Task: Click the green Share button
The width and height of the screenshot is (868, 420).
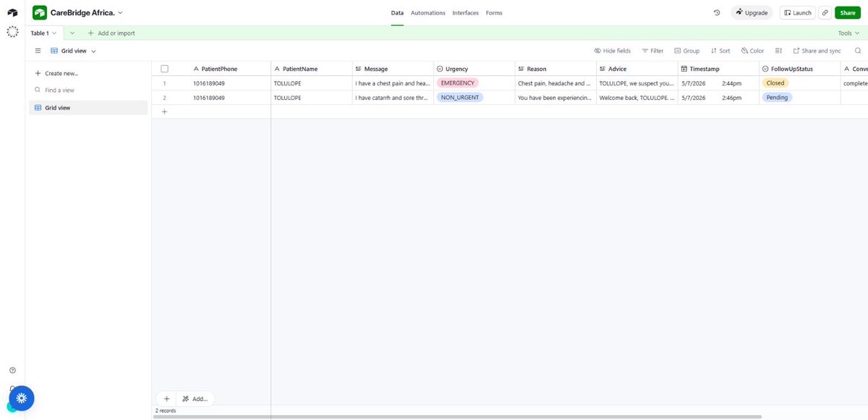Action: click(x=847, y=13)
